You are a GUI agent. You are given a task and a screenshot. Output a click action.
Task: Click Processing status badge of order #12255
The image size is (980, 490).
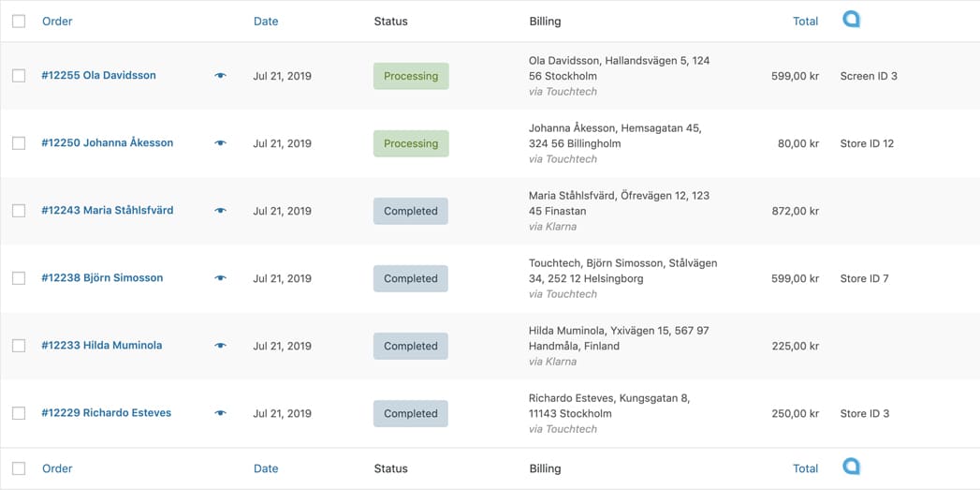pyautogui.click(x=411, y=76)
